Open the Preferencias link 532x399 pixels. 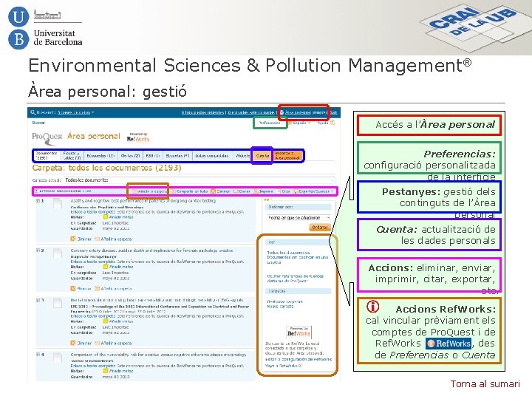270,123
